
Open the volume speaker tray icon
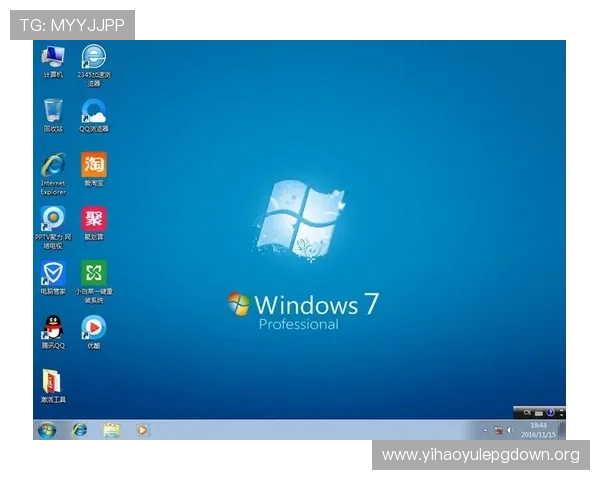508,431
